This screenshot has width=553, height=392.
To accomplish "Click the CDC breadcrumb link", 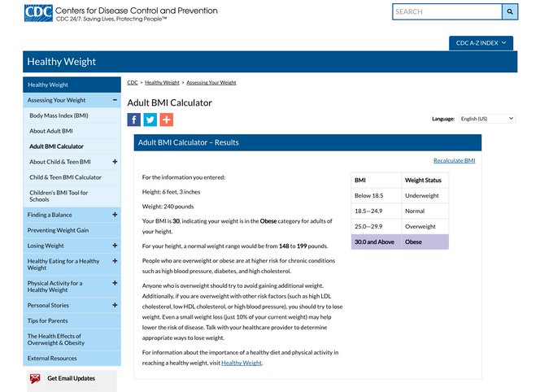I will pos(133,83).
